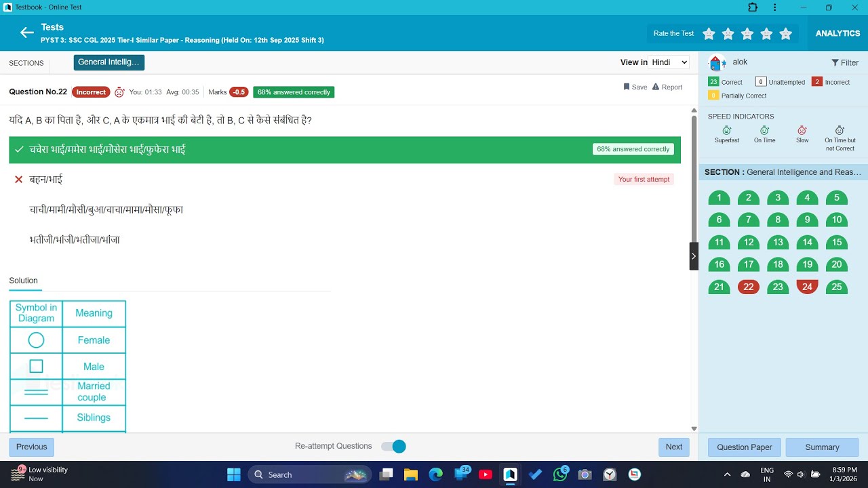The height and width of the screenshot is (488, 868).
Task: Open the Summary view
Action: coord(823,447)
